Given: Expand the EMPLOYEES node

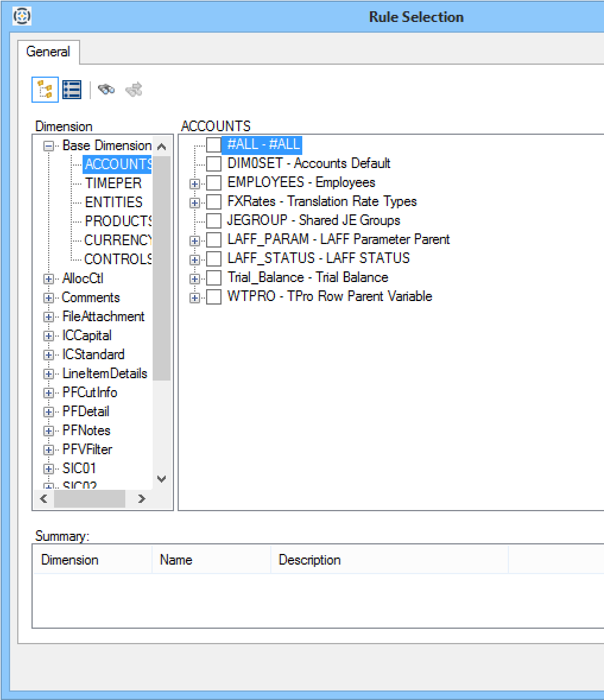Looking at the screenshot, I should click(x=194, y=183).
